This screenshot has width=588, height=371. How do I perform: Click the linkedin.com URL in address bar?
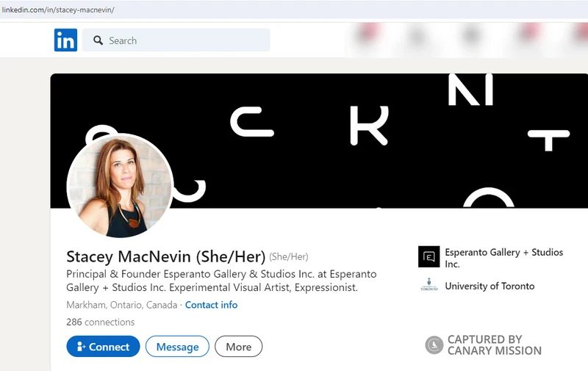click(x=58, y=10)
